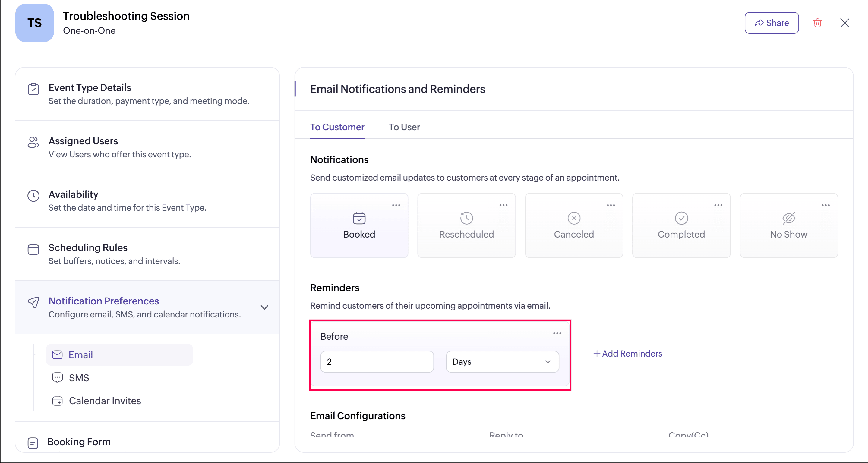
Task: Open the Booked notification card
Action: (x=359, y=226)
